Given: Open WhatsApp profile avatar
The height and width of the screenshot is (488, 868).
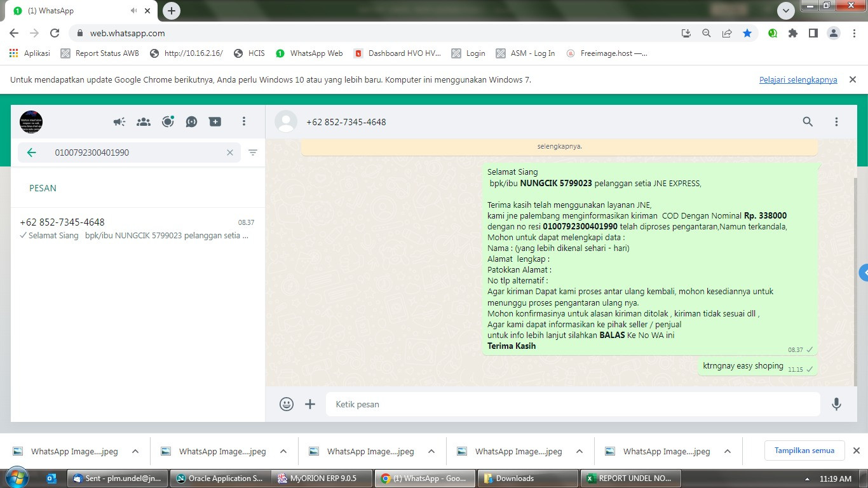Looking at the screenshot, I should (31, 121).
